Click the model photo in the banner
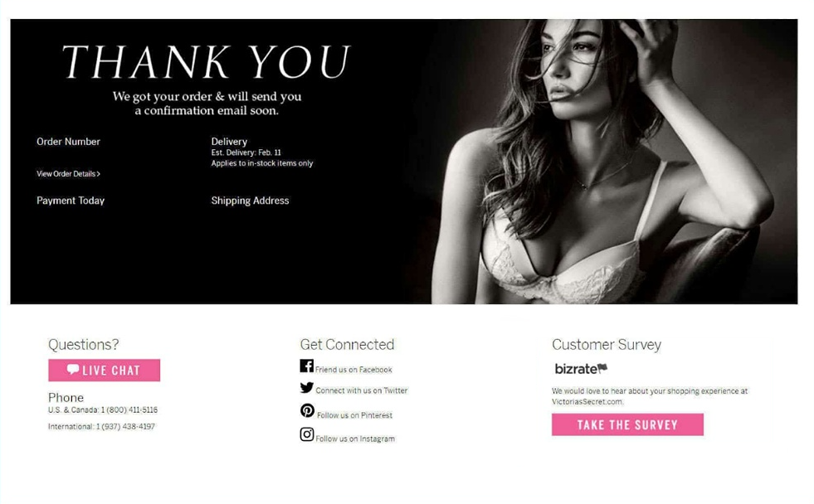This screenshot has width=814, height=504. click(x=612, y=162)
